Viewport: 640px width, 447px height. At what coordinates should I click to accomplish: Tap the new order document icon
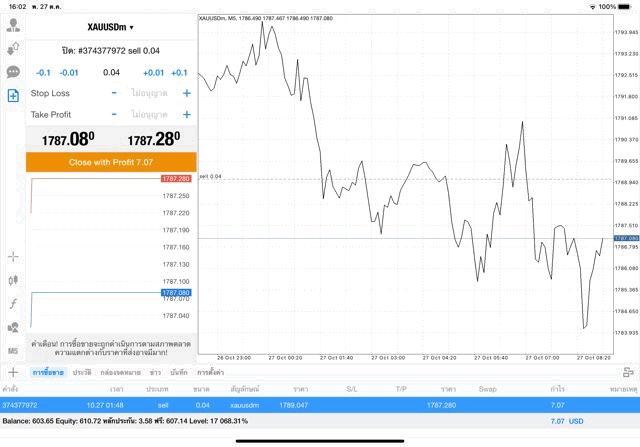pyautogui.click(x=13, y=96)
